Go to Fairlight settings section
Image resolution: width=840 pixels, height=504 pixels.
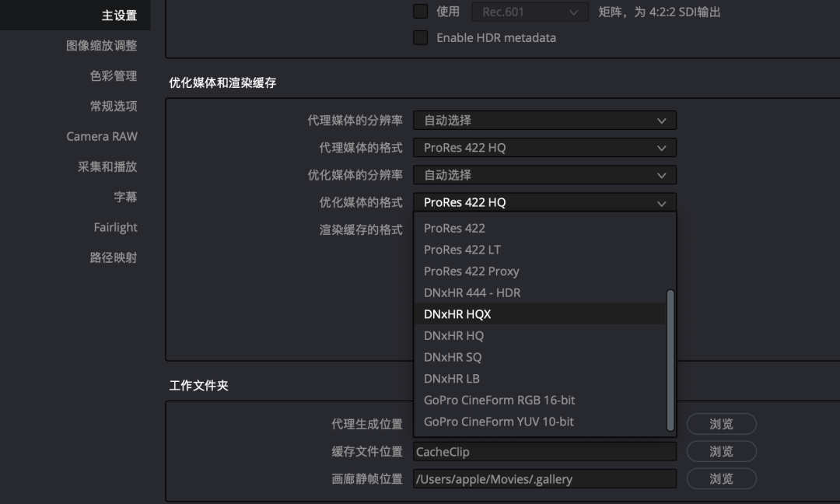115,227
